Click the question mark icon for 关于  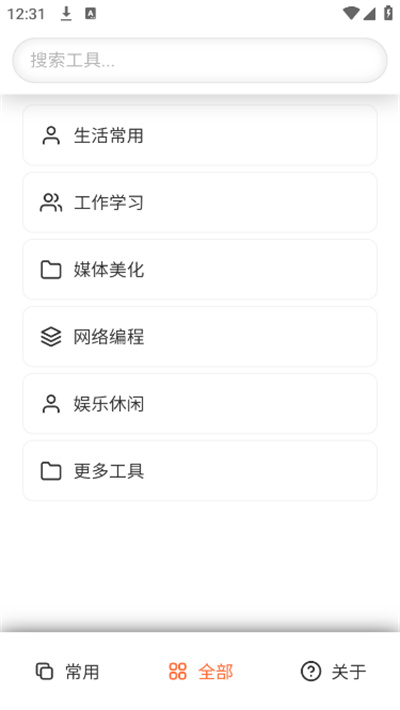311,671
